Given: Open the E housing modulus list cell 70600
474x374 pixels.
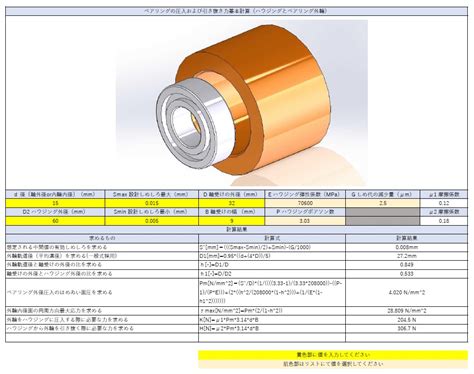Looking at the screenshot, I should pyautogui.click(x=305, y=203).
